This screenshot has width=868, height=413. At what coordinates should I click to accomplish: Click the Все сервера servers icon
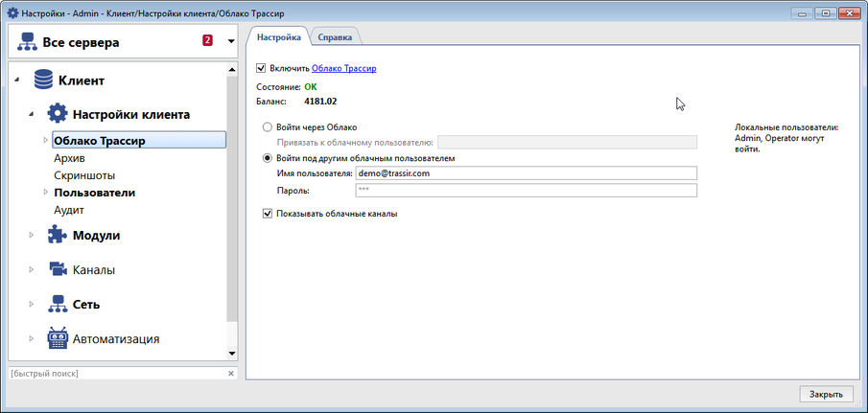point(27,42)
